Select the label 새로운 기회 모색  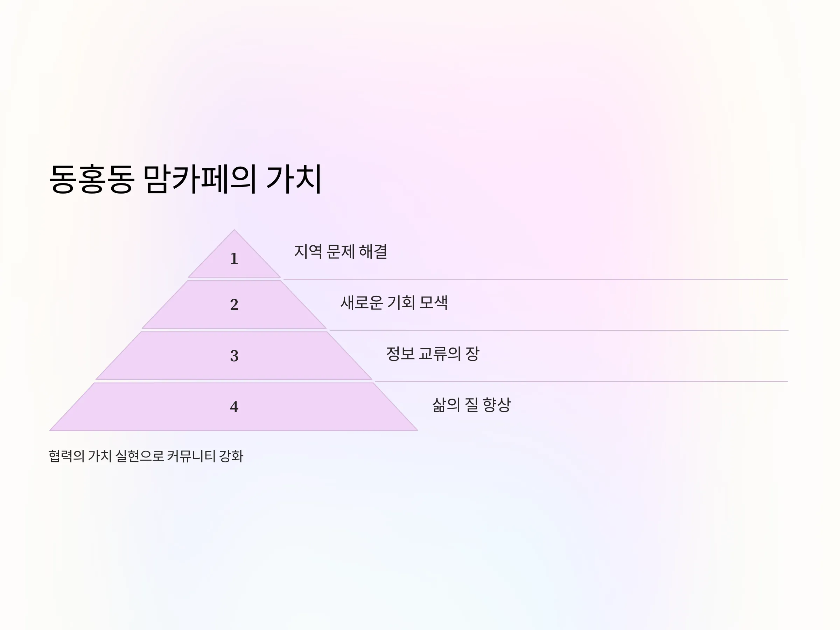pos(394,303)
